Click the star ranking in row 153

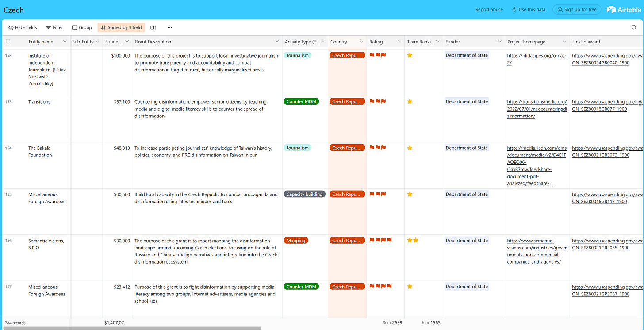[410, 101]
